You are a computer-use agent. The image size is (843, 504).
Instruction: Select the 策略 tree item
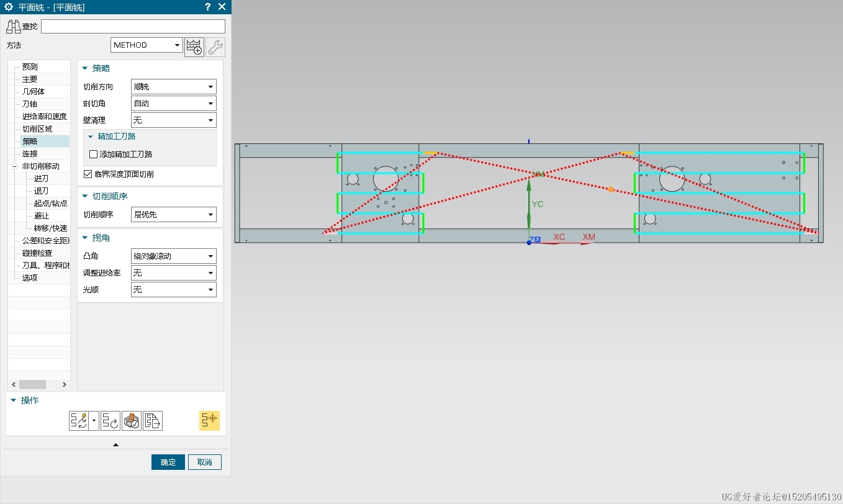coord(30,142)
